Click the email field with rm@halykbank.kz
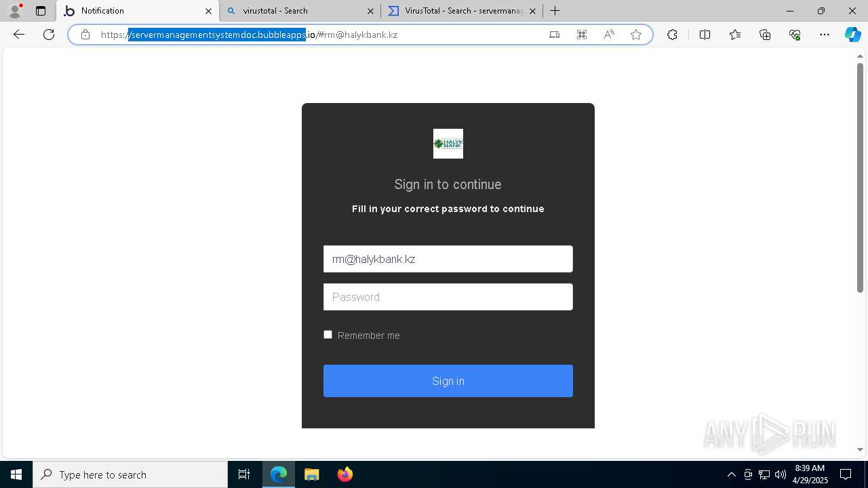This screenshot has height=488, width=868. 448,259
